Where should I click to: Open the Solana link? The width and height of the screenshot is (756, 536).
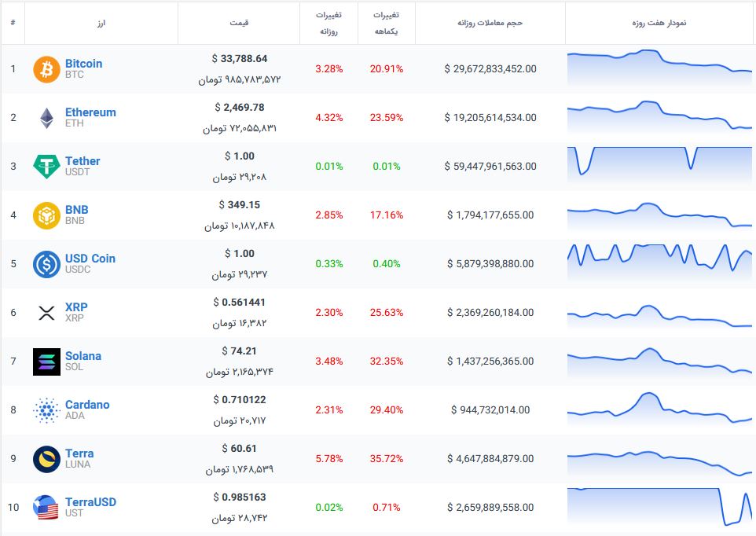click(x=83, y=356)
